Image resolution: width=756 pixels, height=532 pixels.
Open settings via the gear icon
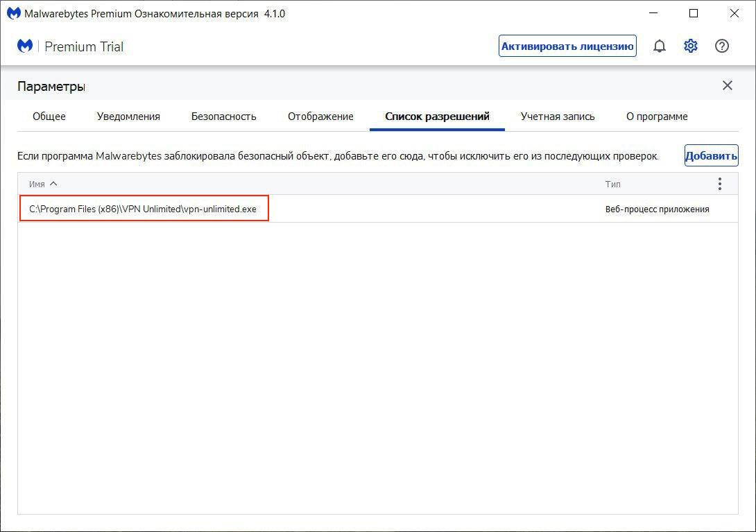pos(690,46)
